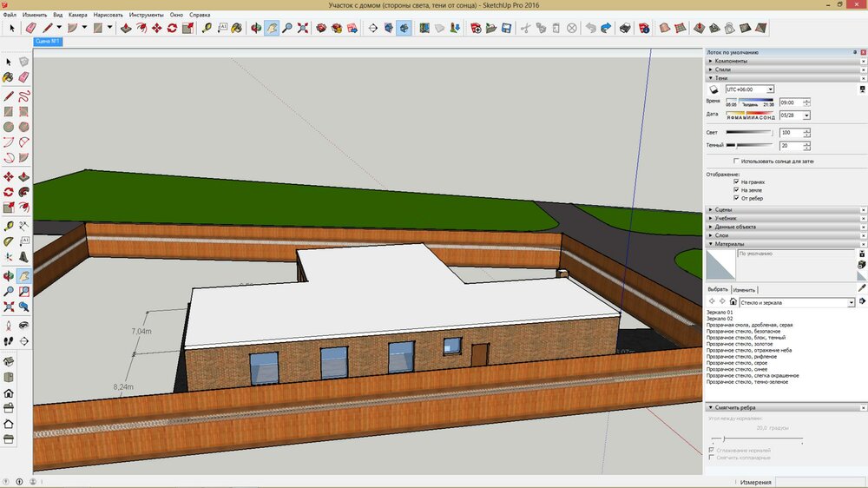Switch to the 'Изменить' materials tab
This screenshot has height=488, width=868.
[744, 289]
